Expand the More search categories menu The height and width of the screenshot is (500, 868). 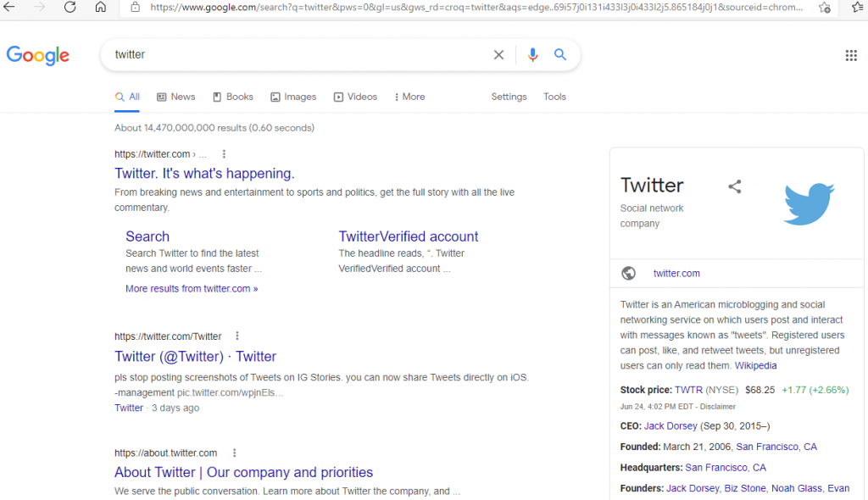409,97
